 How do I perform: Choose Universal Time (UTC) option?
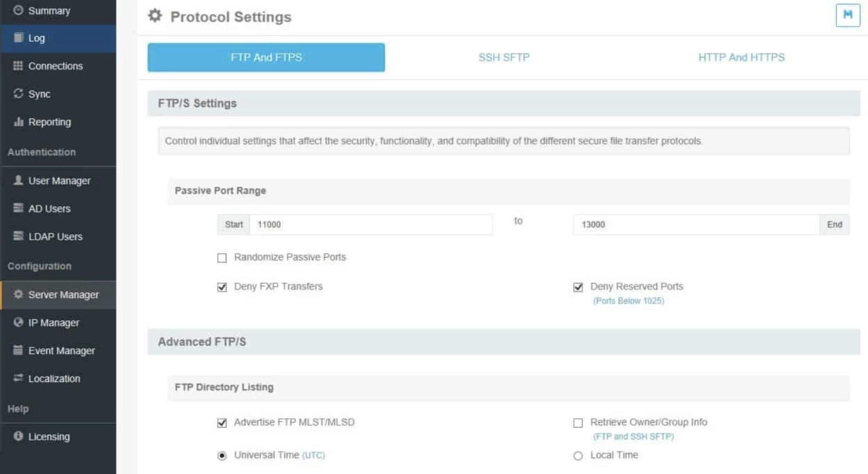222,456
